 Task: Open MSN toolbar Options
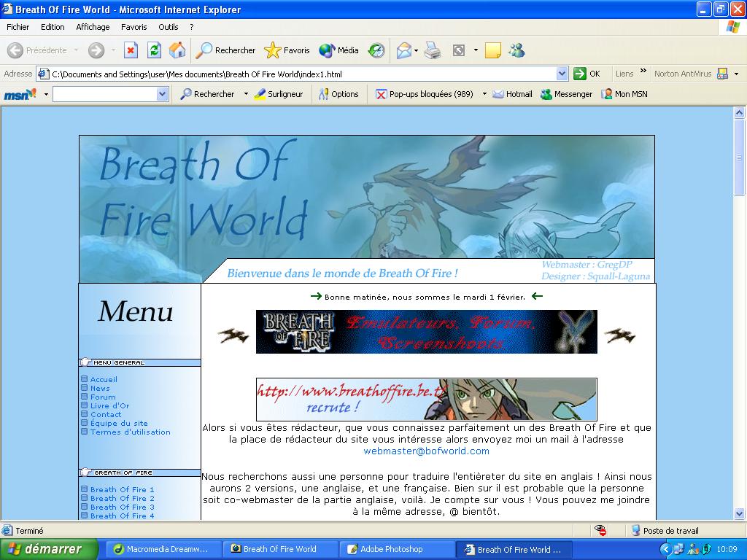point(338,94)
